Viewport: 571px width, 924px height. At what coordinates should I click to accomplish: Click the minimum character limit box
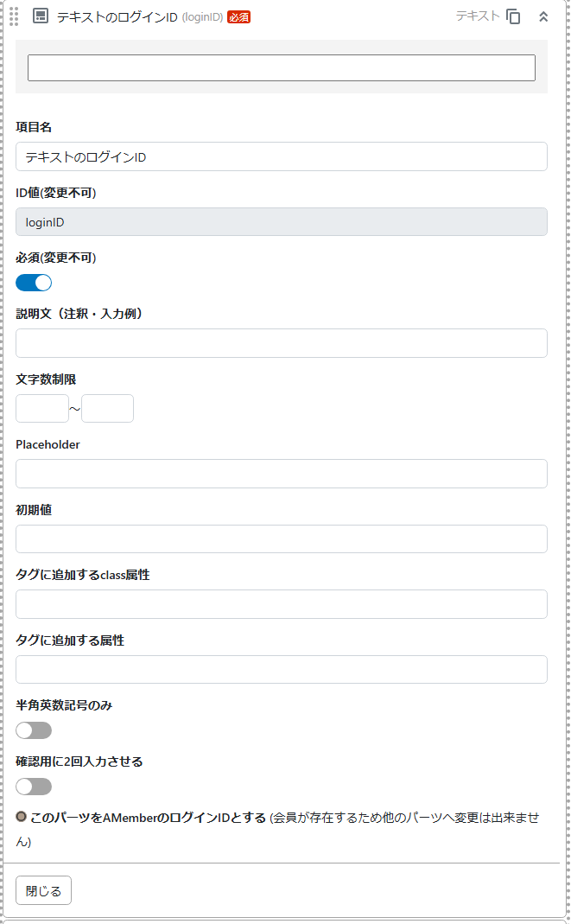click(41, 408)
